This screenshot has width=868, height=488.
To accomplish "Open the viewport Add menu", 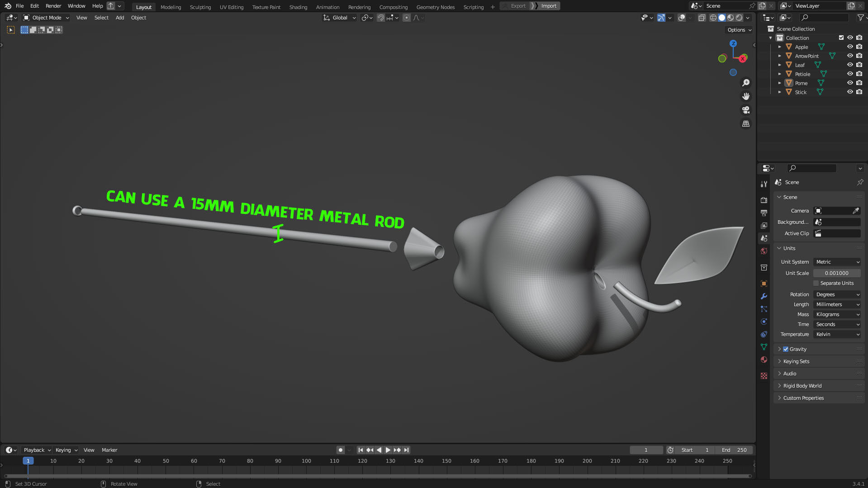I will tap(120, 18).
